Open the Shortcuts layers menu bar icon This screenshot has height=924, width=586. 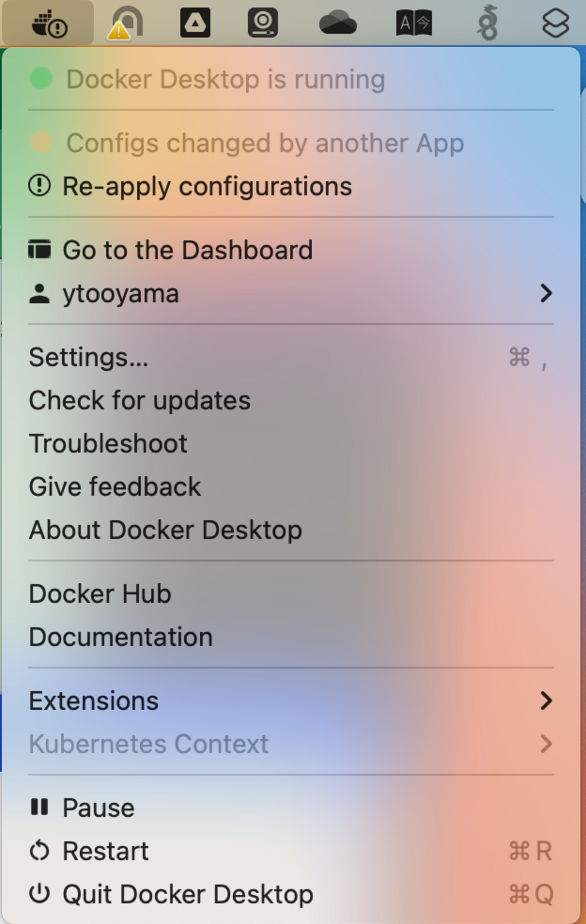(x=555, y=23)
